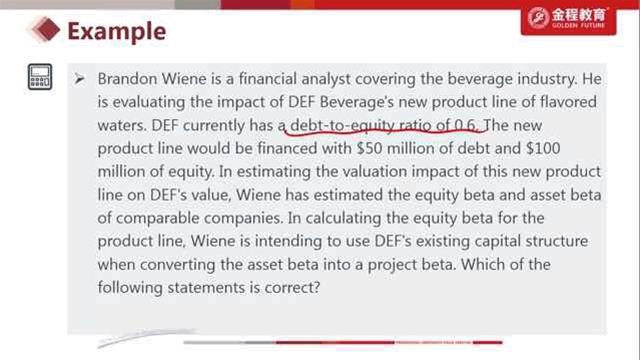Click the 金程教育 brand text in badge
This screenshot has height=360, width=640.
[x=579, y=15]
